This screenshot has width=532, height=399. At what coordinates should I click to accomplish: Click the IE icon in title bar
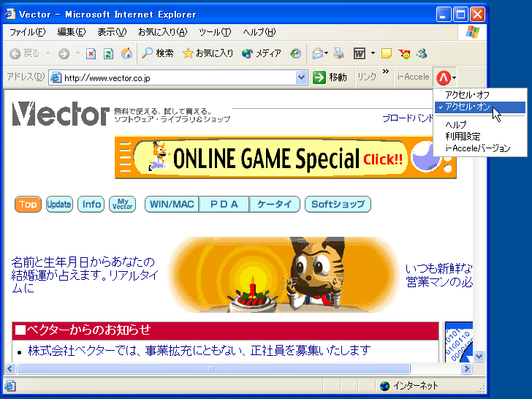click(x=9, y=14)
